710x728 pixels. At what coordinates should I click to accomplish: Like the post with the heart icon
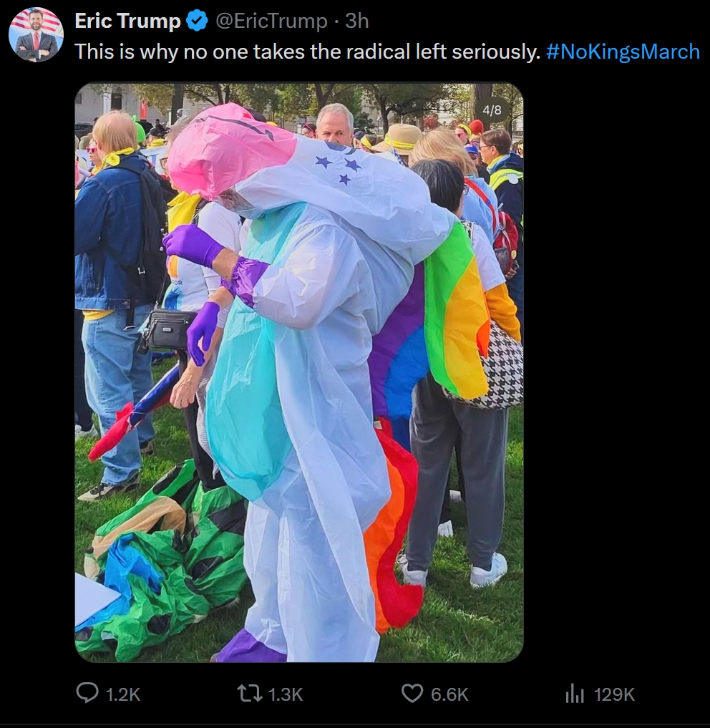coord(412,693)
